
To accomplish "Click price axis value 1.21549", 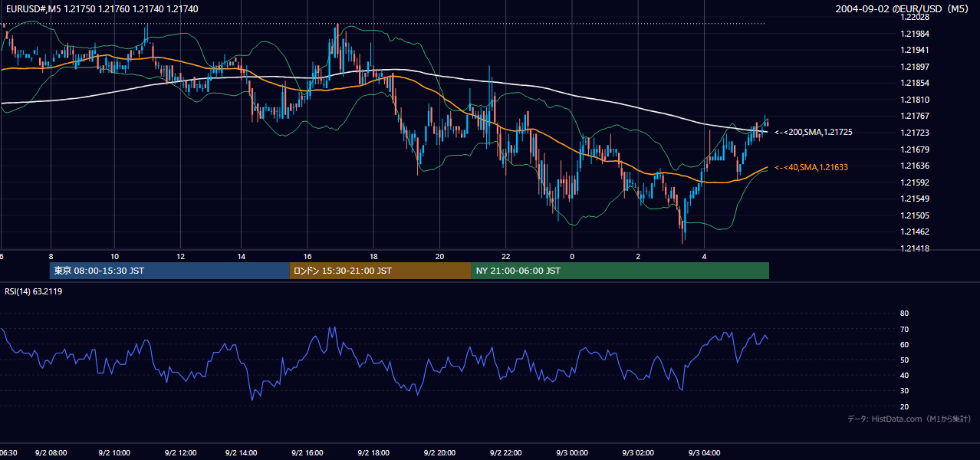I will click(915, 199).
